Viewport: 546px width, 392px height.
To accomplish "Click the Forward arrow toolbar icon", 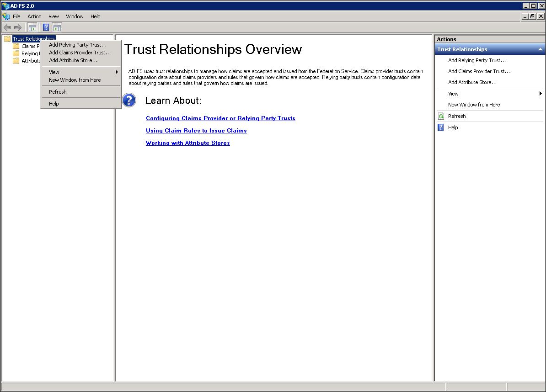I will (x=18, y=27).
